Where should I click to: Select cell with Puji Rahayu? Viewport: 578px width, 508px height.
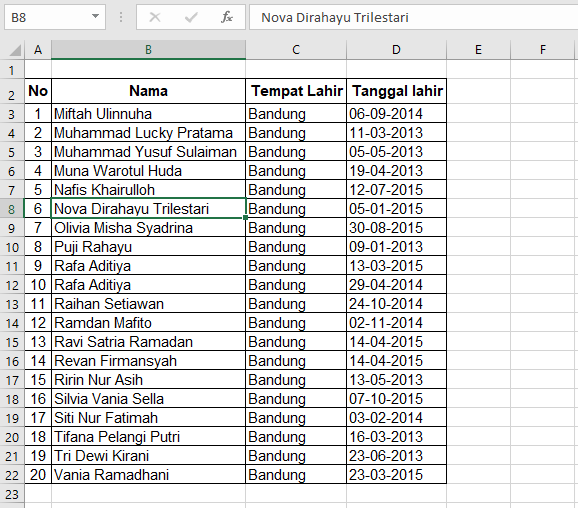click(x=148, y=247)
